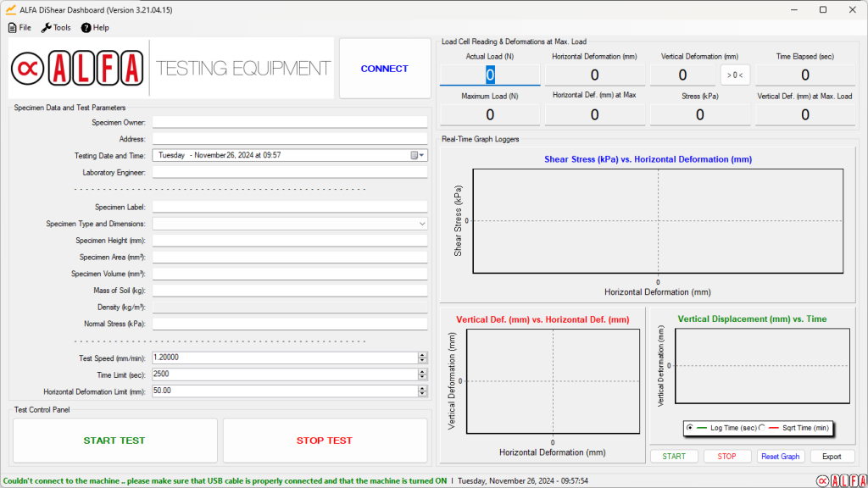
Task: Select the Log Time (sec) radio button
Action: [689, 428]
